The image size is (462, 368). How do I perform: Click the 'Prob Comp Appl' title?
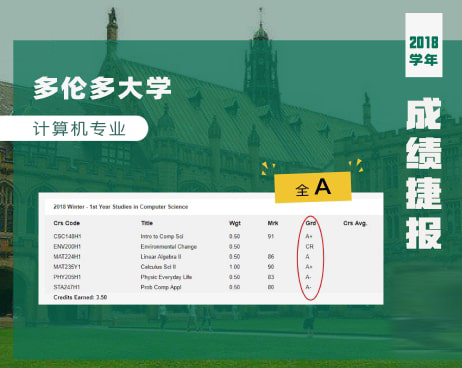pyautogui.click(x=161, y=287)
